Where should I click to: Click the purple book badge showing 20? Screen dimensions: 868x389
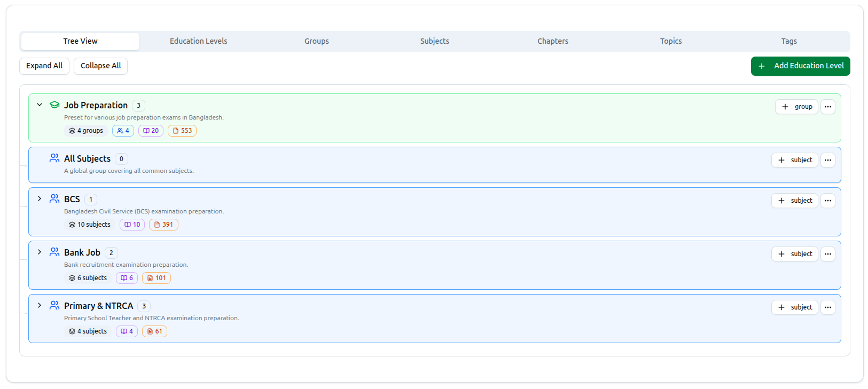[151, 131]
